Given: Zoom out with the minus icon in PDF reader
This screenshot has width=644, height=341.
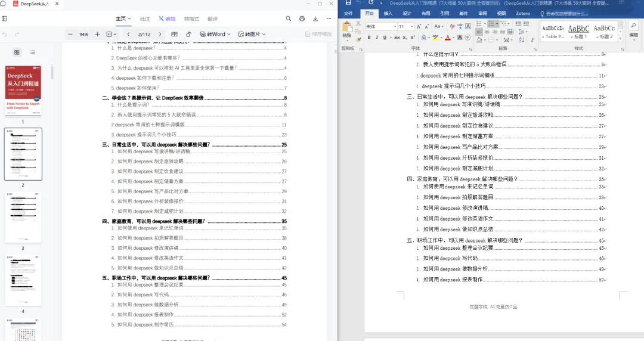Looking at the screenshot, I should [x=70, y=34].
